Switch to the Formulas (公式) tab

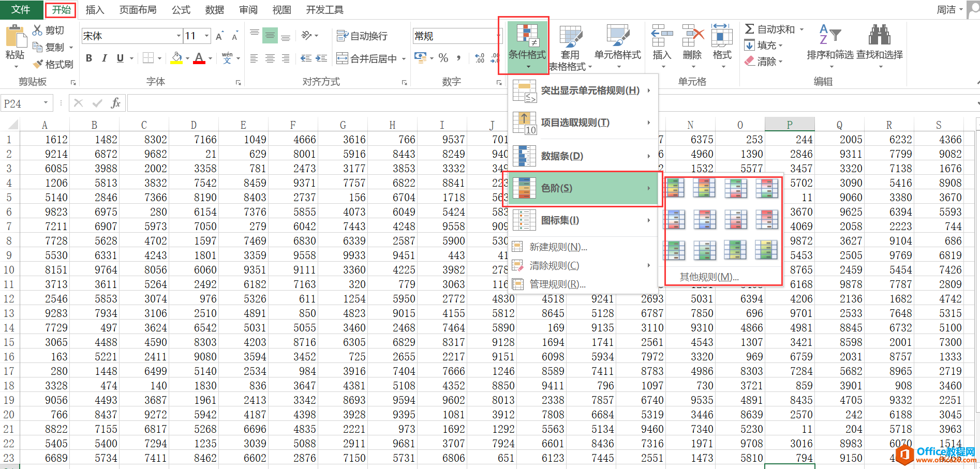click(x=181, y=9)
